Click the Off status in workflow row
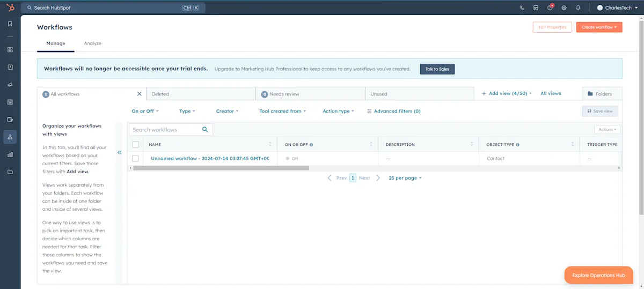The height and width of the screenshot is (289, 644). coord(292,159)
